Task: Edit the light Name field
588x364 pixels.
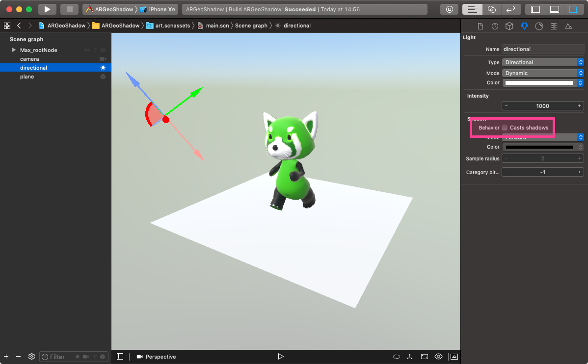Action: 543,49
